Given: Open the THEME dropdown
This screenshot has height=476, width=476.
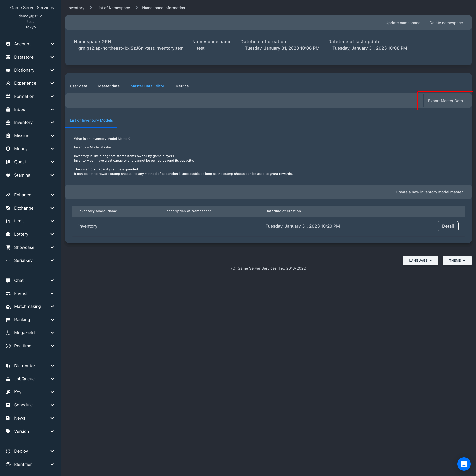Looking at the screenshot, I should (457, 260).
